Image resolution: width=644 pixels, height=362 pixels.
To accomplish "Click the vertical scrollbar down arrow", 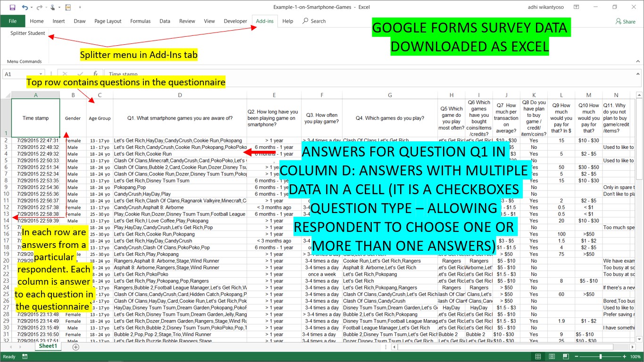I will point(640,338).
